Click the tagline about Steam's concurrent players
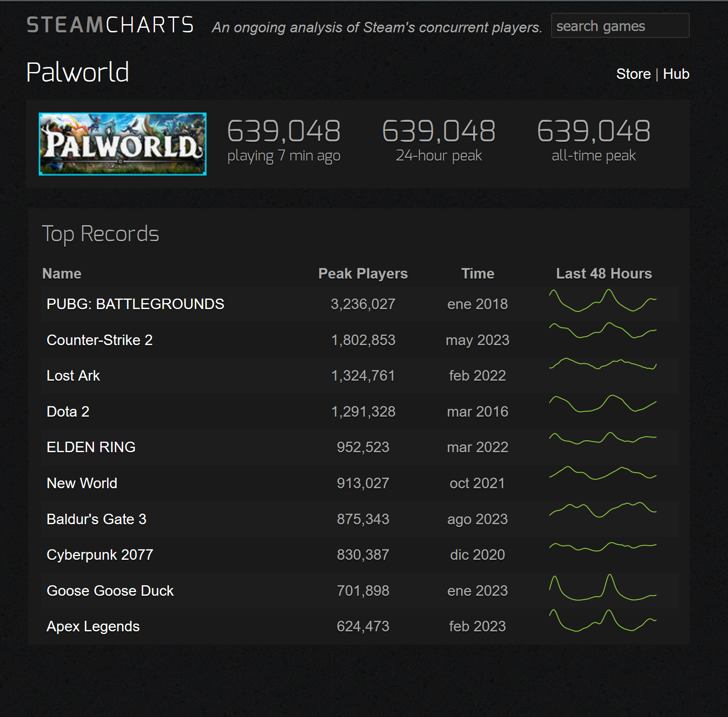This screenshot has width=728, height=717. (377, 27)
